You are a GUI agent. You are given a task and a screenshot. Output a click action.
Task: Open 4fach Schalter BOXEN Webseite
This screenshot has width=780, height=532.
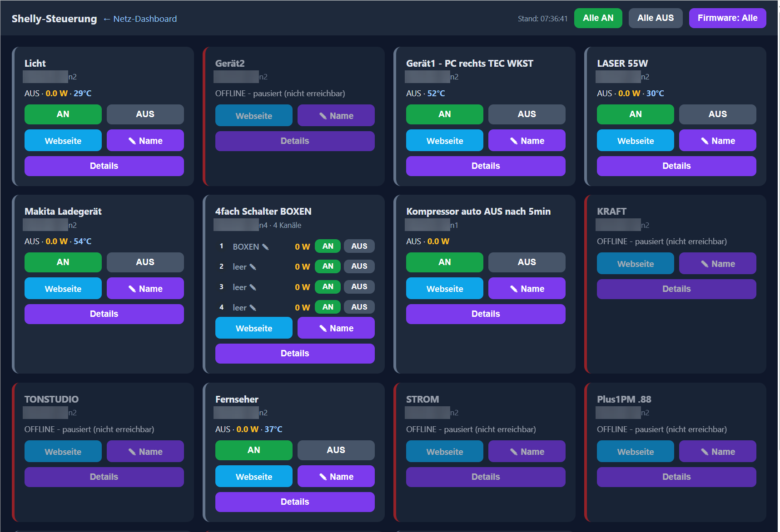pos(254,328)
